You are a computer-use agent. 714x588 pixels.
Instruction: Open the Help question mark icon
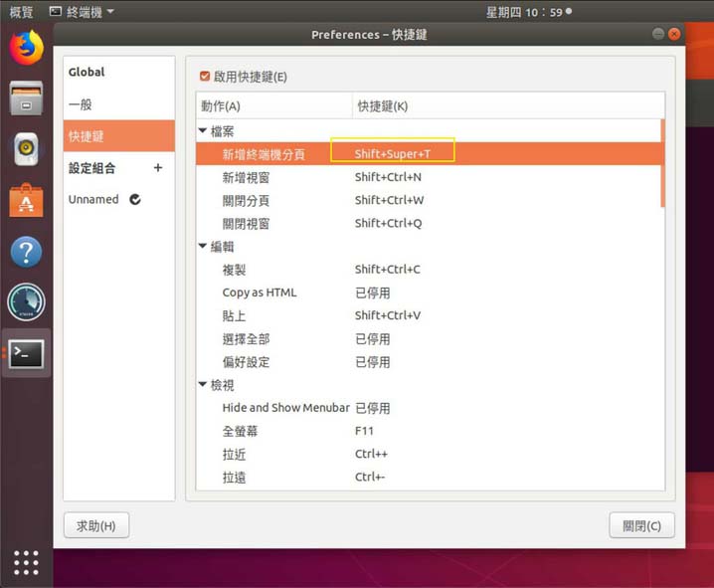tap(27, 252)
